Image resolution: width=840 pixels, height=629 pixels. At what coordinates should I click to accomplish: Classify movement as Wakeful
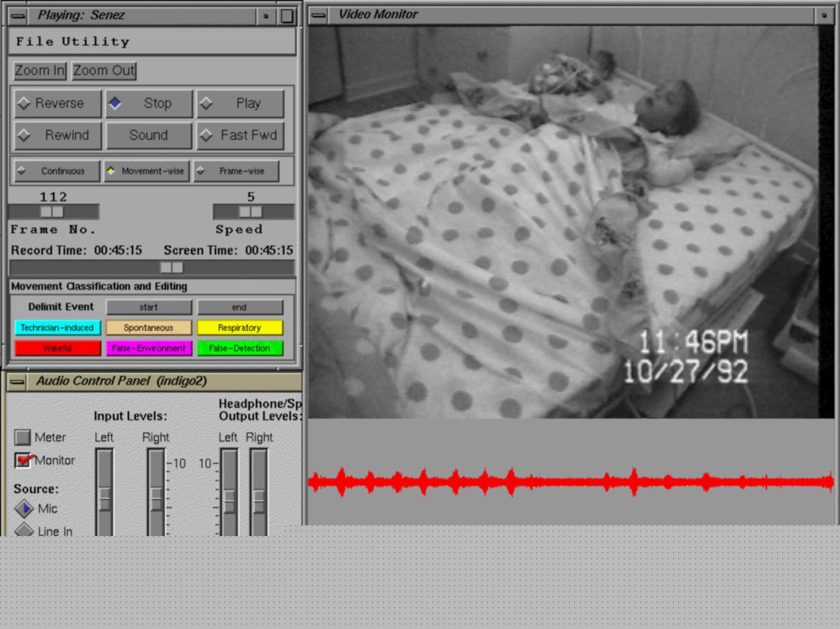coord(57,348)
